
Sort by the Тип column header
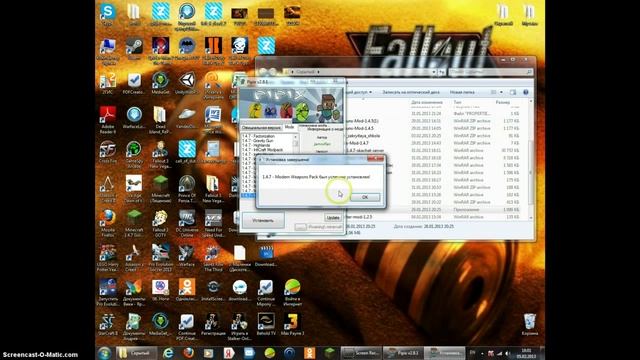pos(458,102)
